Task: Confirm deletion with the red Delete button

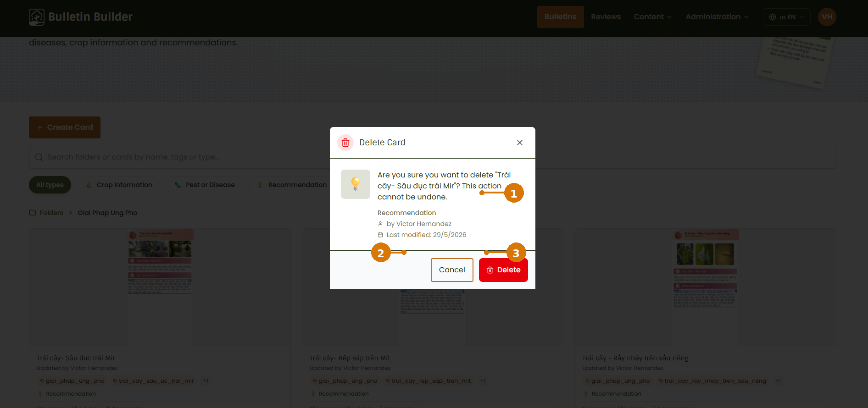Action: (503, 270)
